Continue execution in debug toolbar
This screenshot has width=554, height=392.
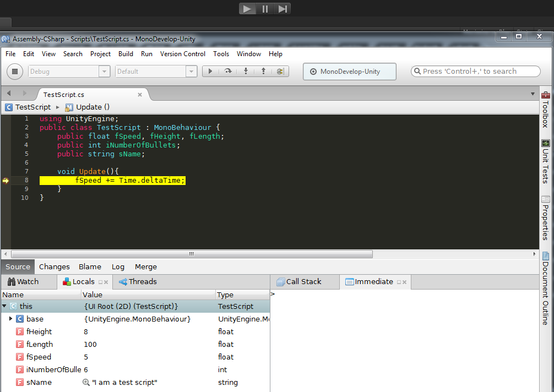point(210,72)
